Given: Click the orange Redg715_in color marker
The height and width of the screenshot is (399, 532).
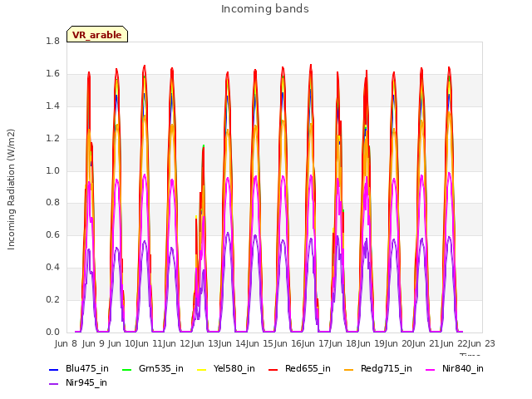Looking at the screenshot, I should [x=348, y=369].
